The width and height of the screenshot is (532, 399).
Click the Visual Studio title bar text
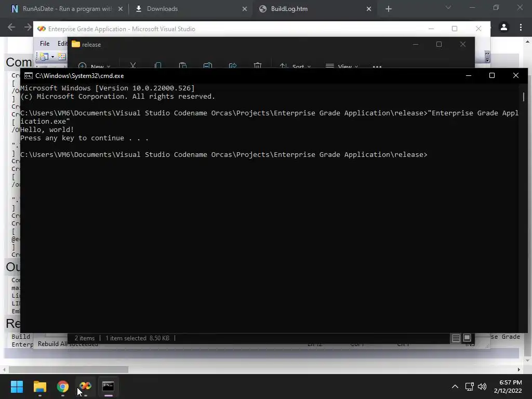pyautogui.click(x=122, y=29)
